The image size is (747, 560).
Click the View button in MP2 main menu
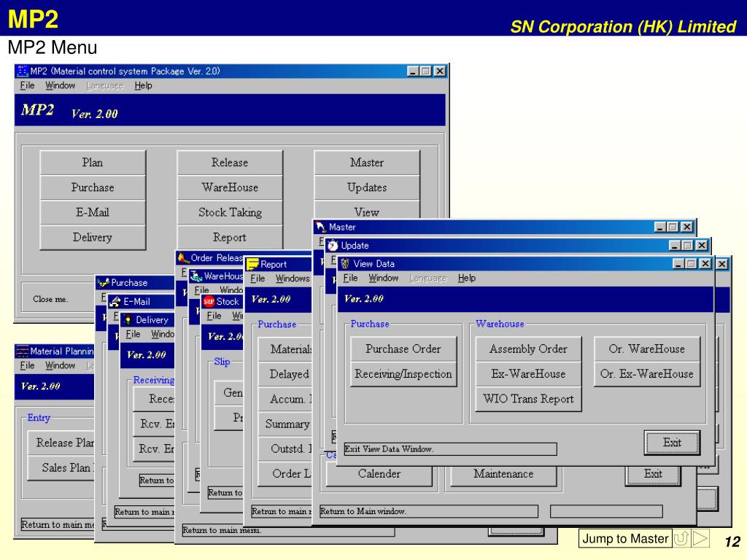367,210
